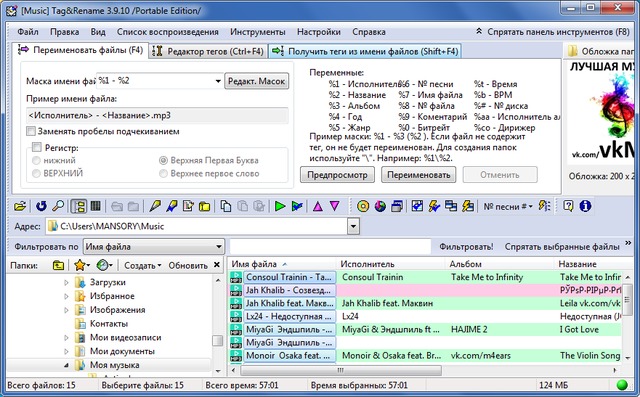
Task: Click the folder tree vertical scrollbar thumb
Action: coord(218,340)
